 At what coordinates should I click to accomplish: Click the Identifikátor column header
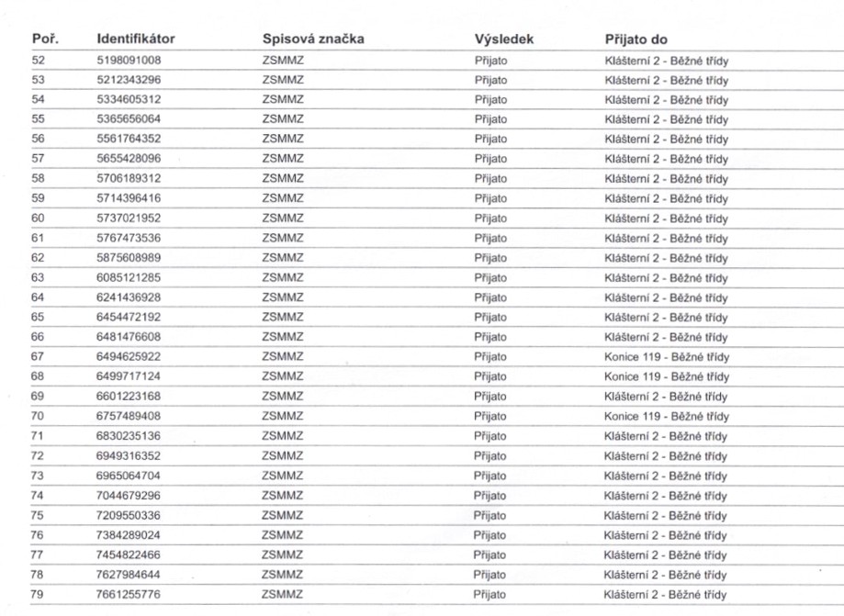pyautogui.click(x=136, y=39)
